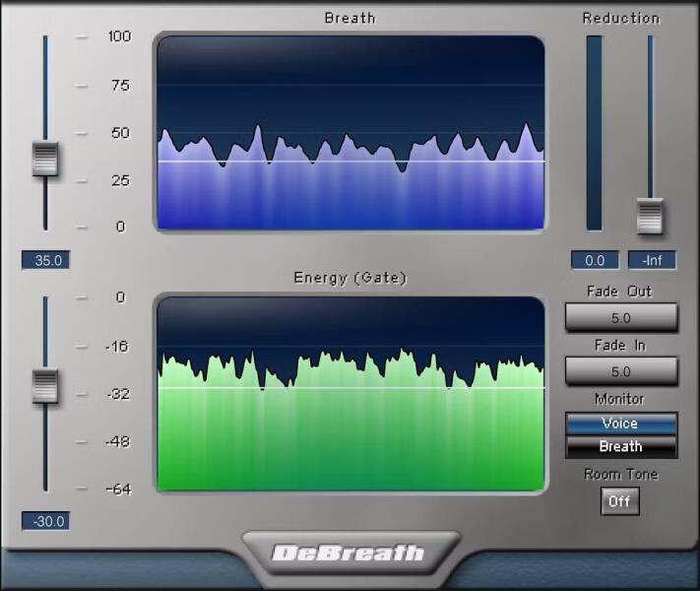Click the Reduction level meter bar
The width and height of the screenshot is (700, 591).
(x=595, y=133)
